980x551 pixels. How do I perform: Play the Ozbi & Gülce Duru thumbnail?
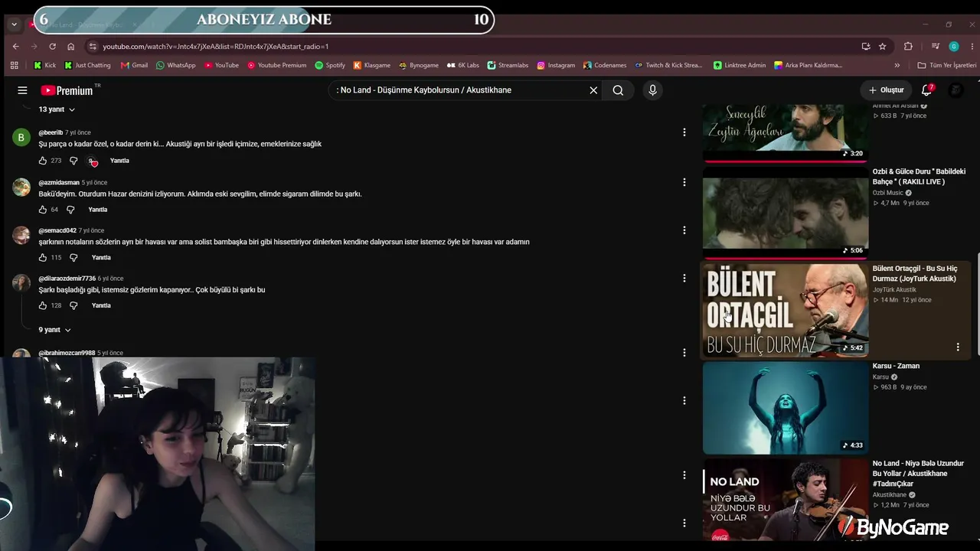(x=786, y=214)
